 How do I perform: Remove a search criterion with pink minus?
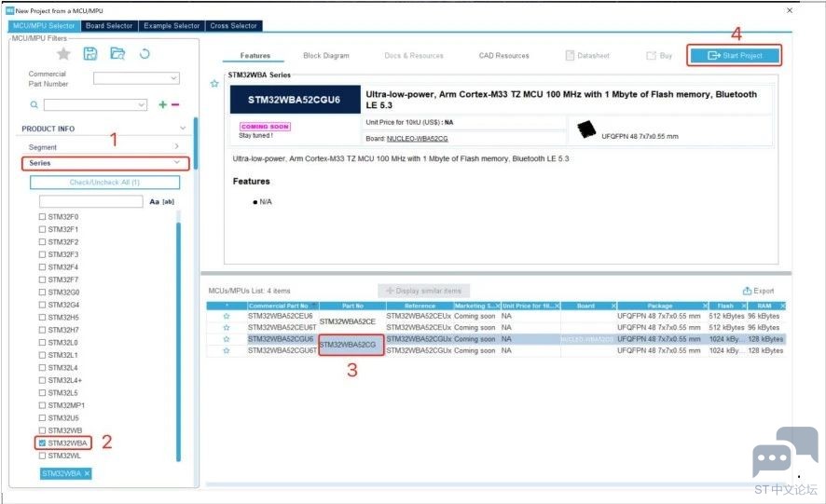[175, 104]
